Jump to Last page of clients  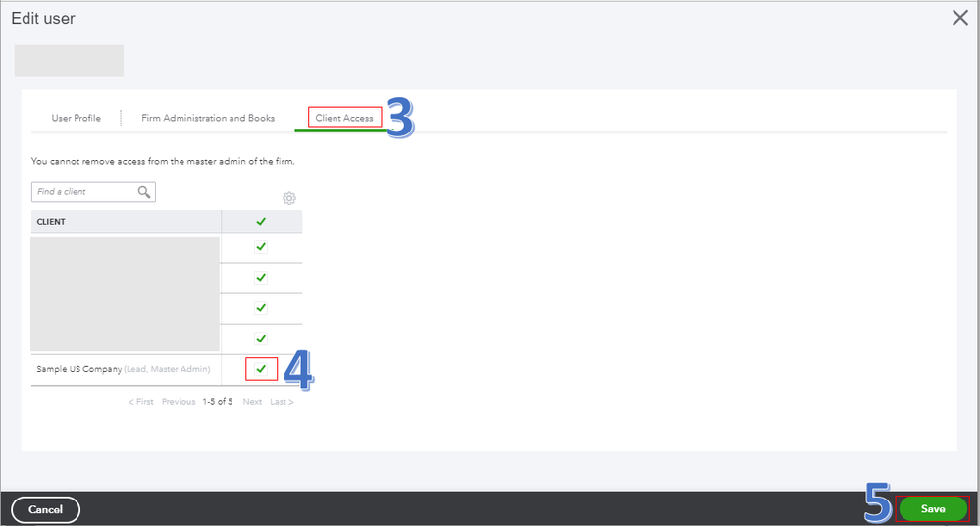pos(282,402)
